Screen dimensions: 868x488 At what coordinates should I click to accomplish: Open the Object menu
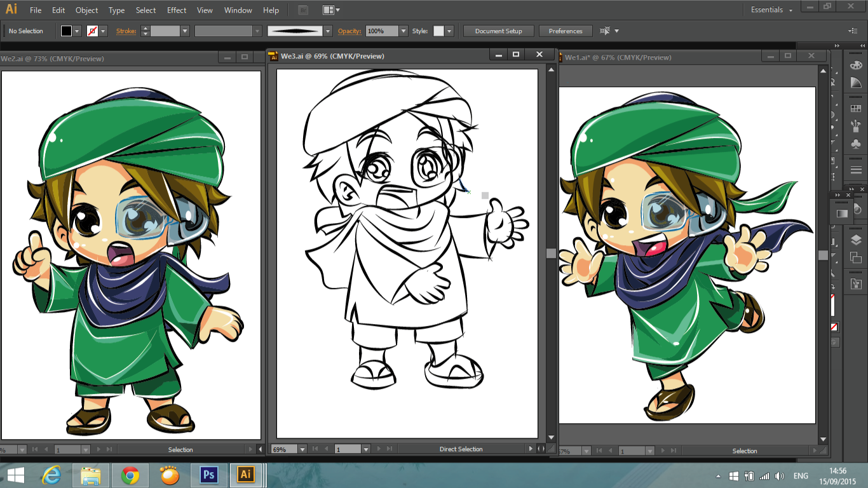86,10
